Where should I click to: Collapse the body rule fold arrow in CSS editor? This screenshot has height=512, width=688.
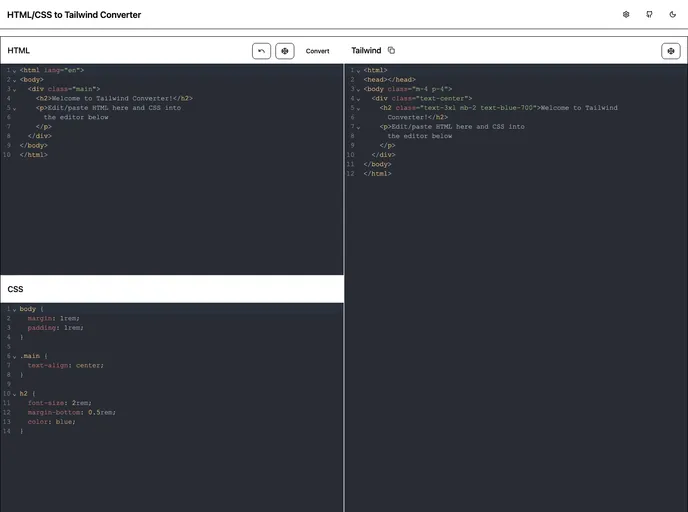pyautogui.click(x=14, y=310)
